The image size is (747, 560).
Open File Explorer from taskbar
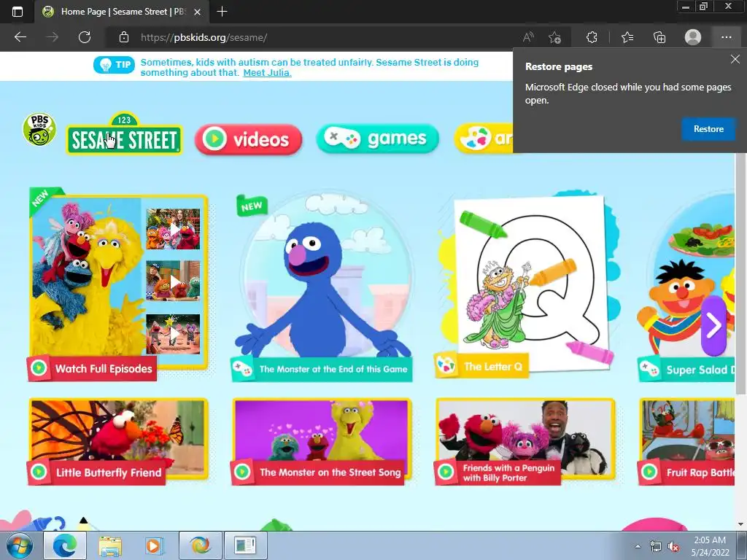tap(109, 545)
